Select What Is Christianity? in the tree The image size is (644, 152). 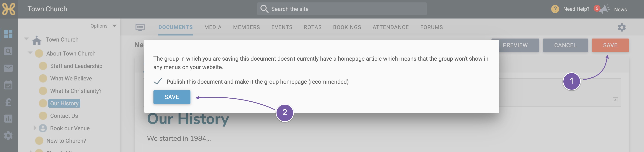[x=76, y=91]
